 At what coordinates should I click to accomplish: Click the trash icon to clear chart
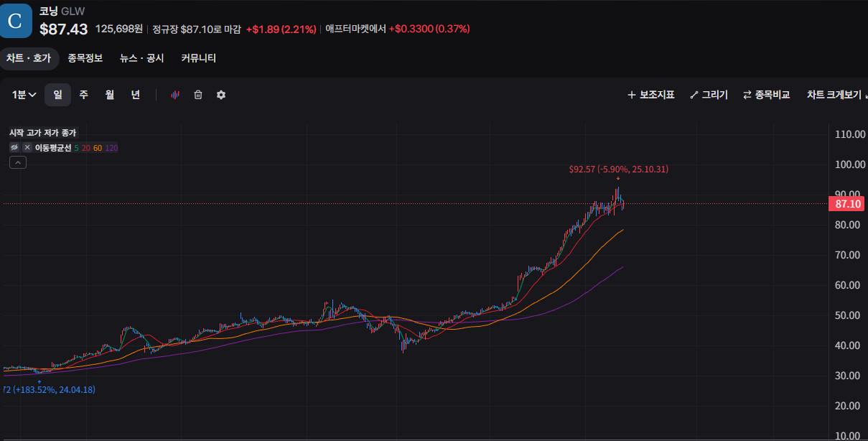198,95
